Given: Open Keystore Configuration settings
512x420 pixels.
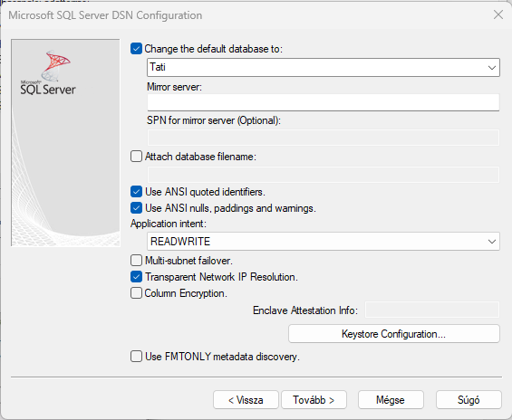Looking at the screenshot, I should click(x=394, y=334).
